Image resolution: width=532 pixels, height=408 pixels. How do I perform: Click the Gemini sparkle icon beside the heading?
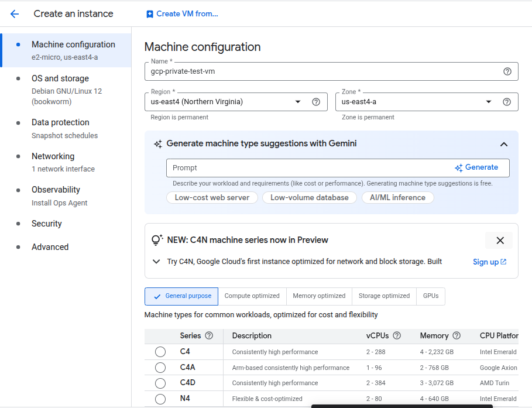[x=158, y=144]
